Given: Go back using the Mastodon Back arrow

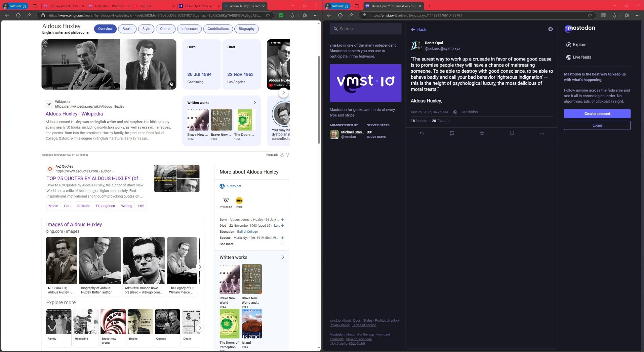Looking at the screenshot, I should [418, 29].
